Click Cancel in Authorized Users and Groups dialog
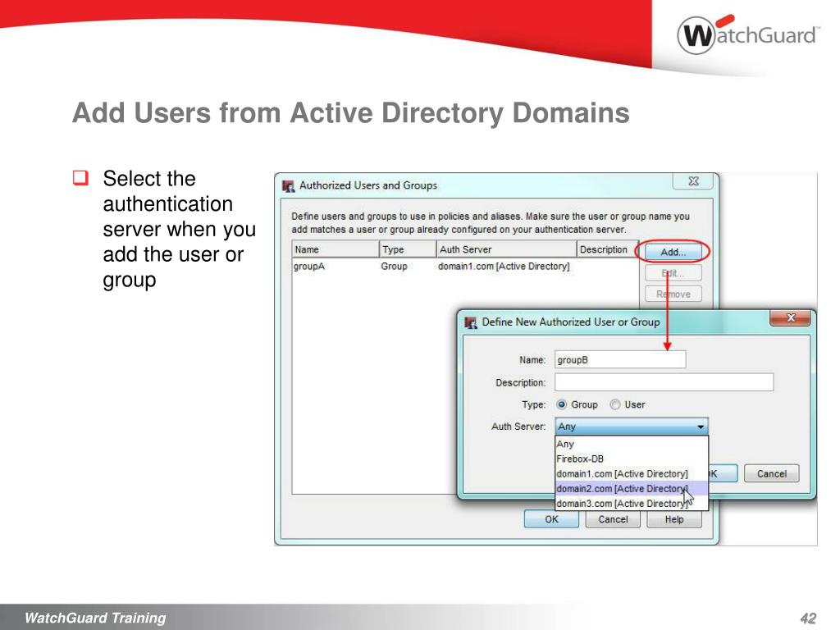840x630 pixels. click(x=613, y=519)
